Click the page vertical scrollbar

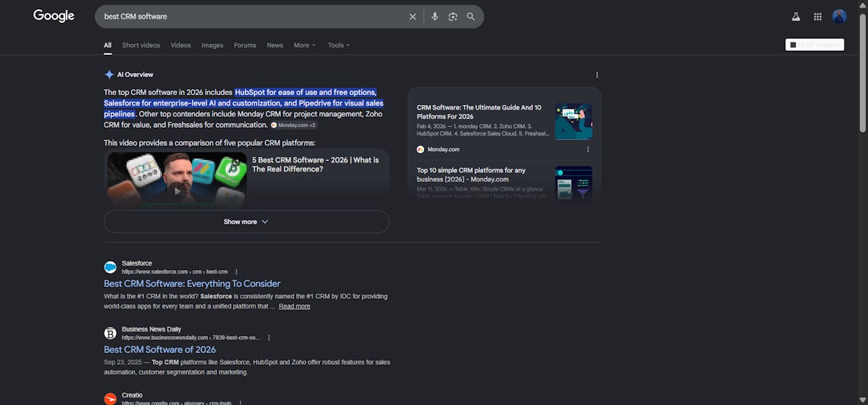[x=863, y=202]
